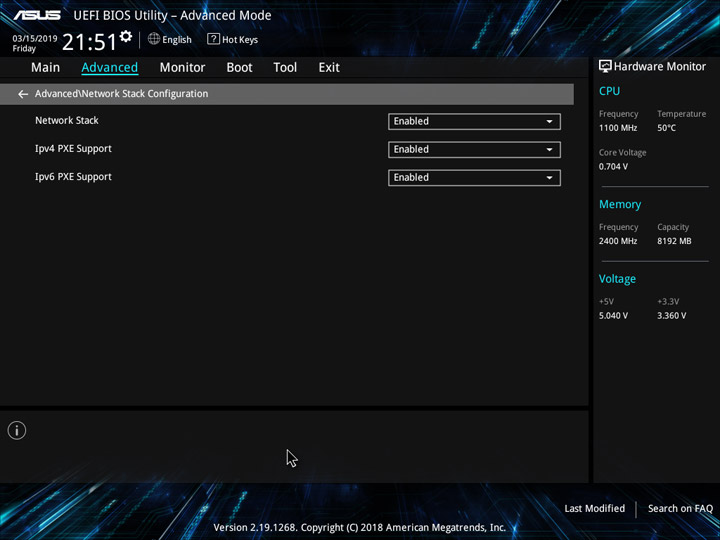Image resolution: width=720 pixels, height=540 pixels.
Task: Click Last Modified button
Action: click(x=594, y=508)
